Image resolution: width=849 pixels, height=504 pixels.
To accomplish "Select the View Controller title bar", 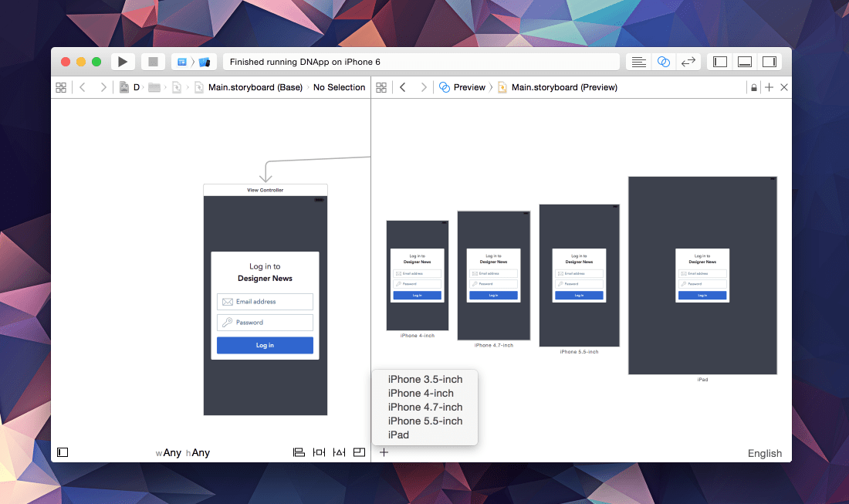I will [x=266, y=190].
